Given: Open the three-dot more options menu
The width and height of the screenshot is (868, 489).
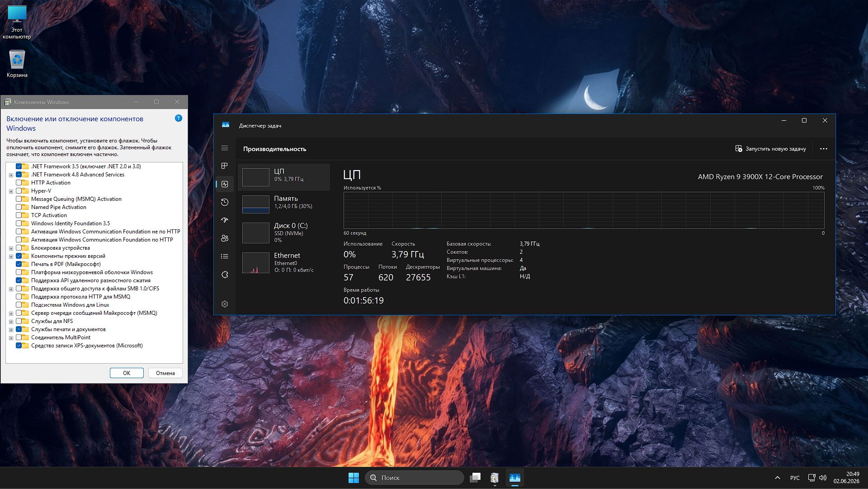Looking at the screenshot, I should pyautogui.click(x=823, y=149).
